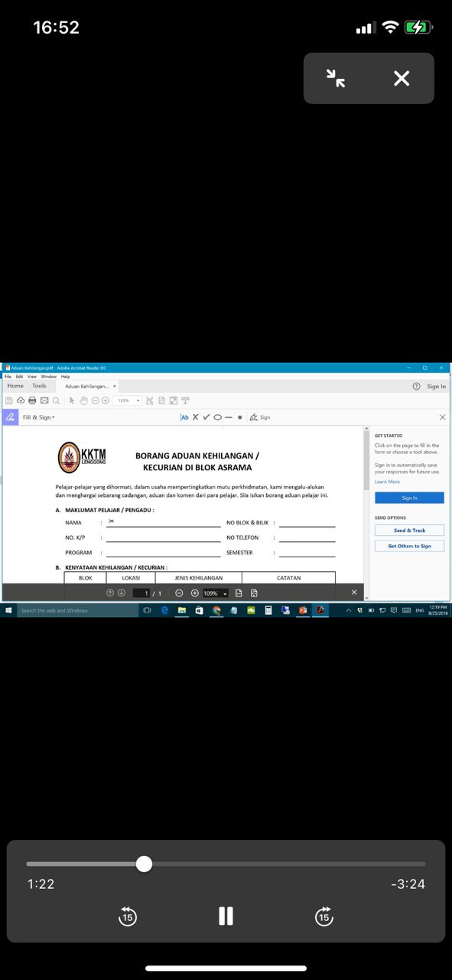
Task: Click the video progress slider knob
Action: pyautogui.click(x=144, y=864)
